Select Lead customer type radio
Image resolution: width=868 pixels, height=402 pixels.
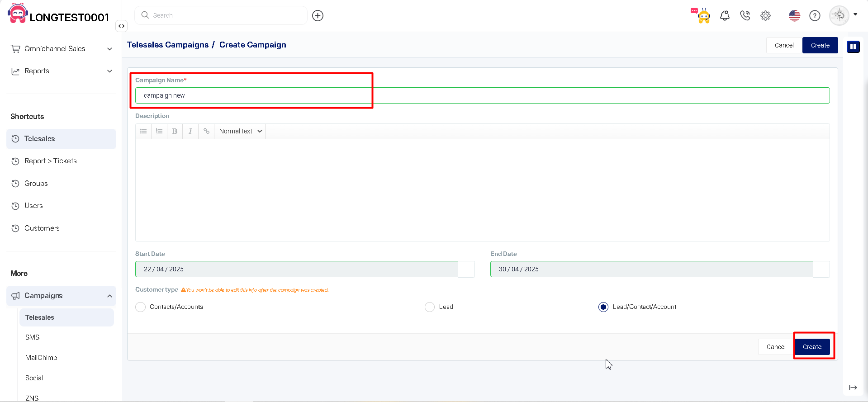[x=430, y=307]
